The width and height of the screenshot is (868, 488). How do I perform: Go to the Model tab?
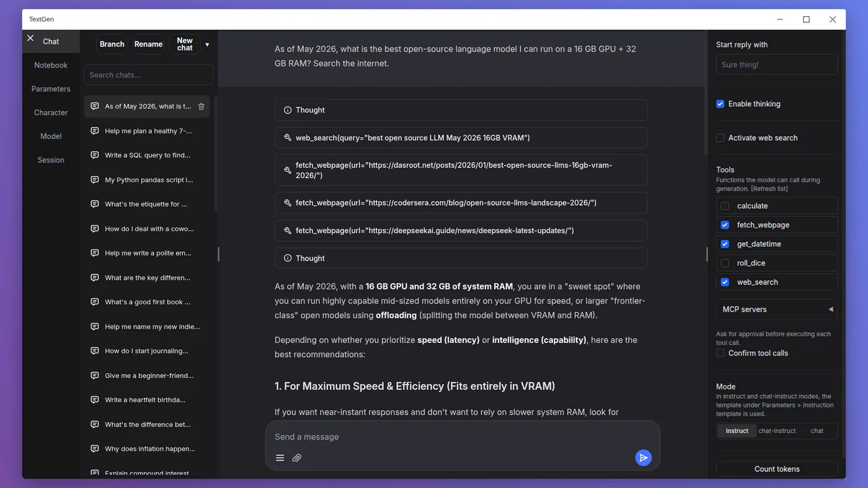click(x=51, y=136)
